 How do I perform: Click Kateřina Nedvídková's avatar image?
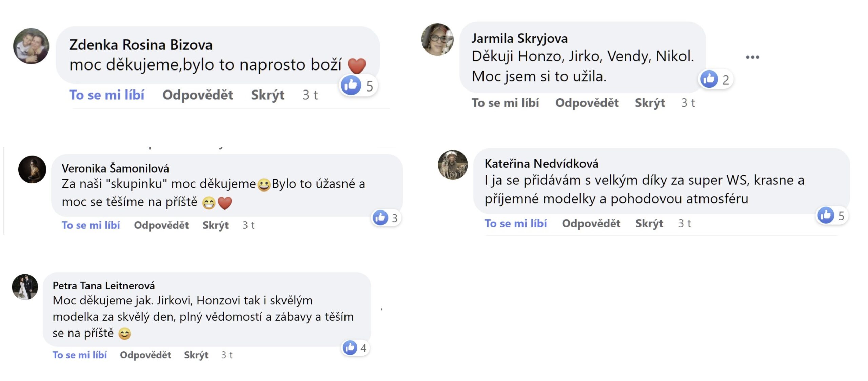[x=453, y=165]
